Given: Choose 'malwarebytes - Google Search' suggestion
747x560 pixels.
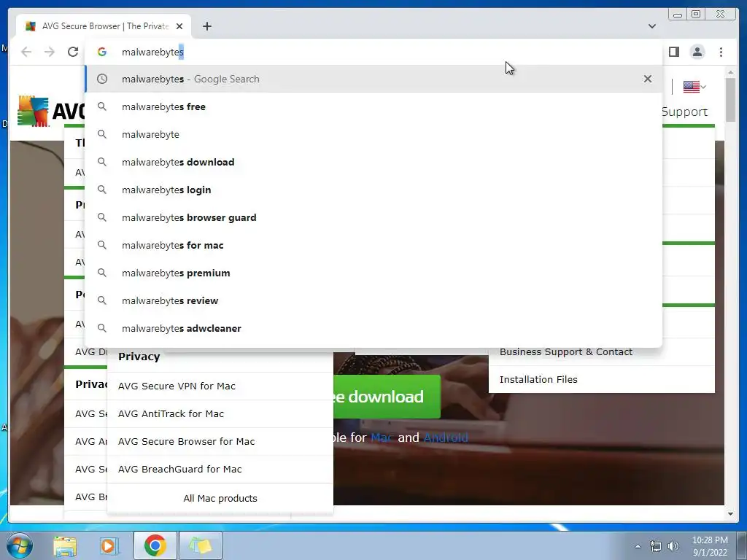Looking at the screenshot, I should (373, 79).
